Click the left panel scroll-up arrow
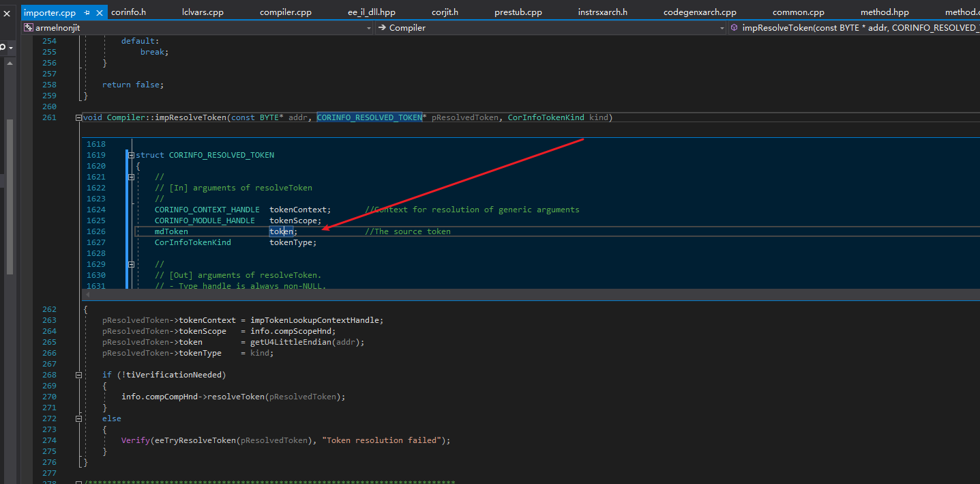 coord(10,63)
